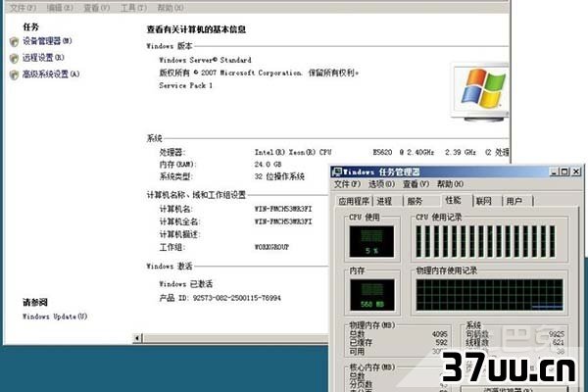Viewport: 588px width, 392px height.
Task: Open View menu in Task Manager
Action: coord(416,184)
